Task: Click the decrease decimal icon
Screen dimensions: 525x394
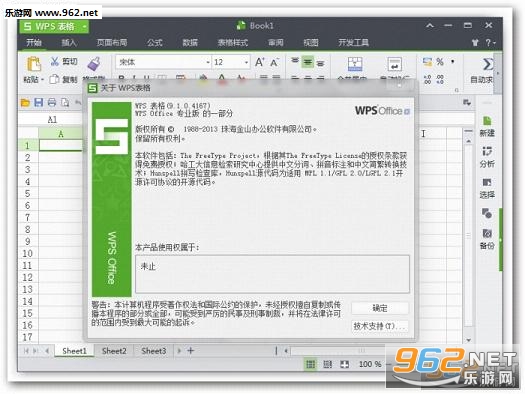Action: pyautogui.click(x=440, y=79)
